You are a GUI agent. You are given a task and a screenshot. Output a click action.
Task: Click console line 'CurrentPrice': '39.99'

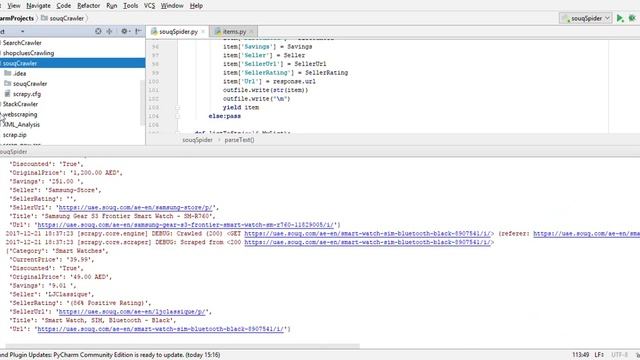tap(51, 260)
